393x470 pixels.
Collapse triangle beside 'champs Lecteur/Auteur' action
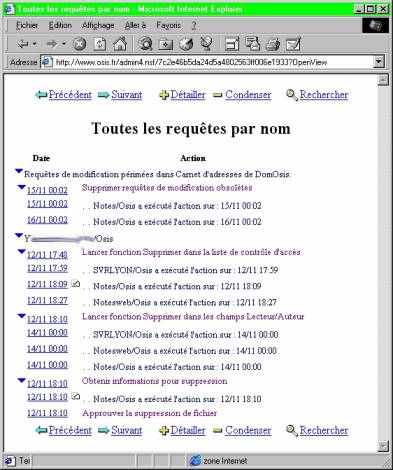[x=21, y=316]
